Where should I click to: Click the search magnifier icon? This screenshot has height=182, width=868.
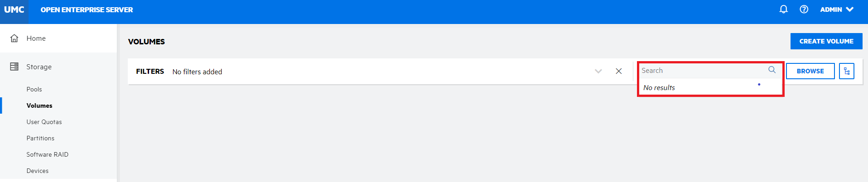772,70
